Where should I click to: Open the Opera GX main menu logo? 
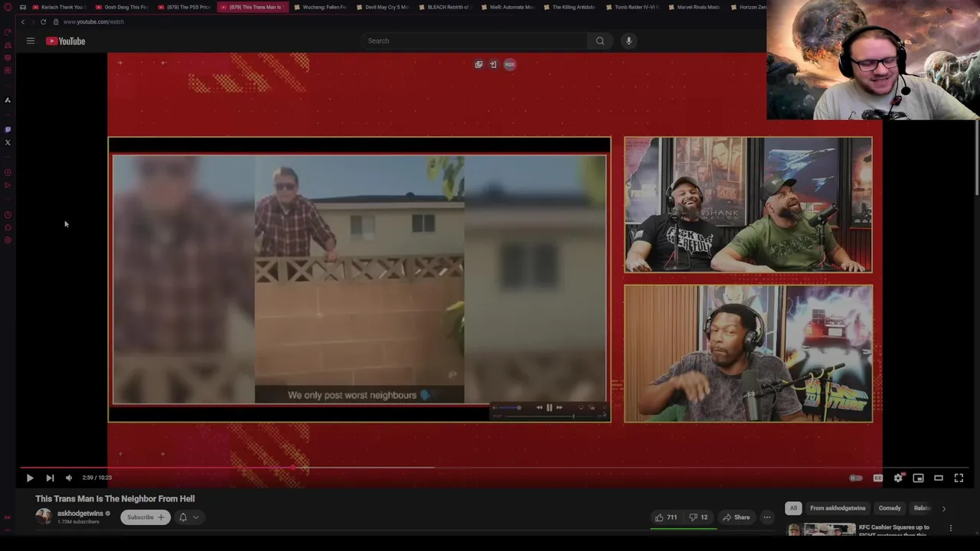click(x=8, y=7)
